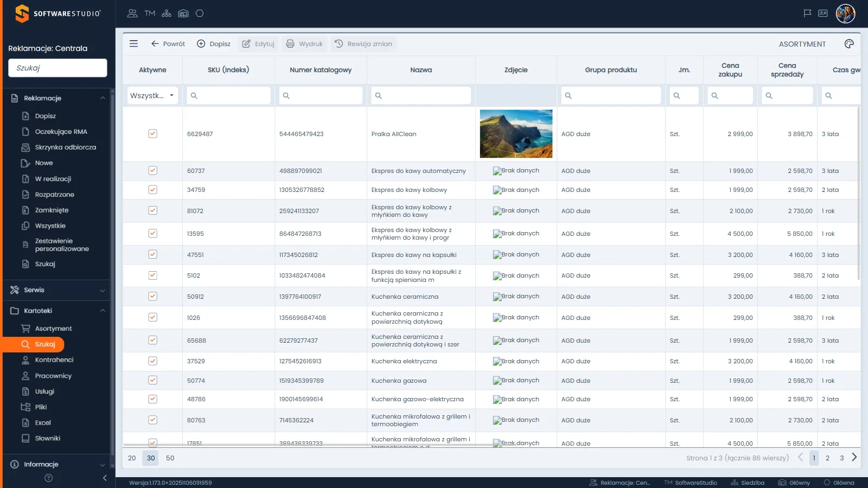This screenshot has height=488, width=868.
Task: Open the contact card icon in top right
Action: click(x=823, y=14)
